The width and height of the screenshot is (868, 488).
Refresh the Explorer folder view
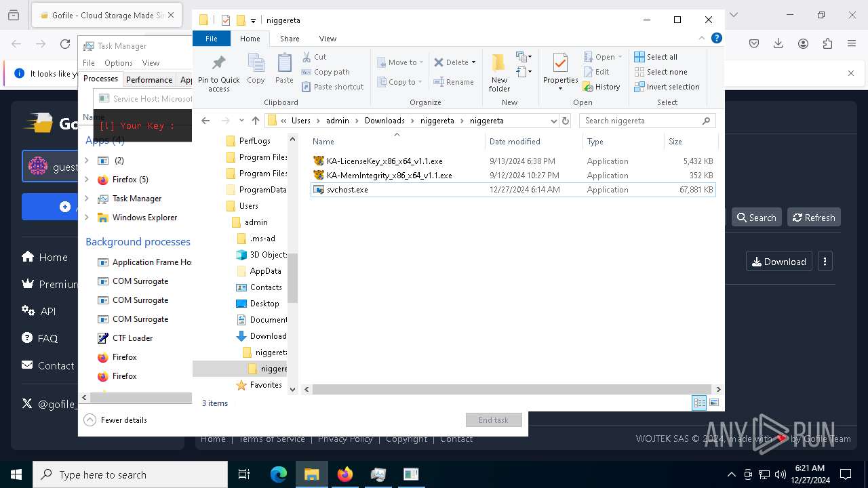click(x=566, y=121)
